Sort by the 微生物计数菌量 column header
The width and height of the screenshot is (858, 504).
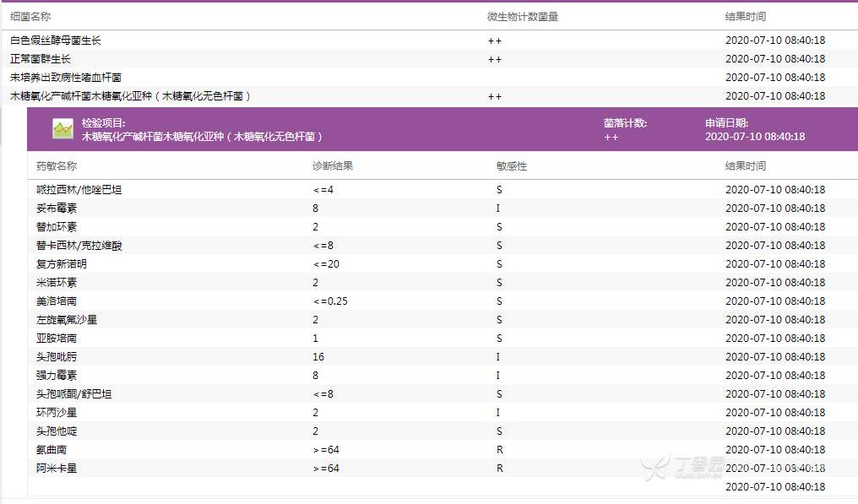coord(522,16)
